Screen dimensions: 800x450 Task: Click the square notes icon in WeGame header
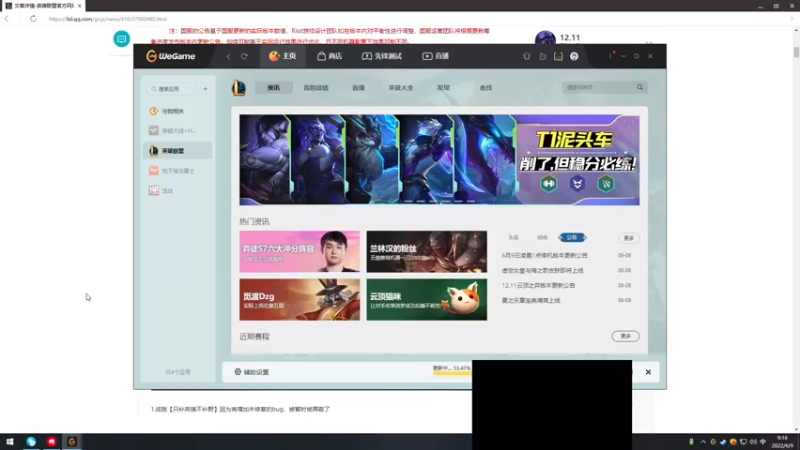(x=558, y=56)
